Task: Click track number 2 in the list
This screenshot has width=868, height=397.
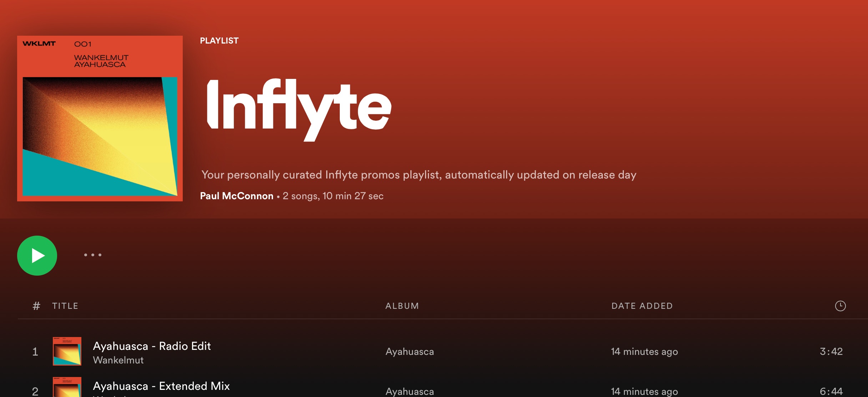Action: [x=35, y=392]
